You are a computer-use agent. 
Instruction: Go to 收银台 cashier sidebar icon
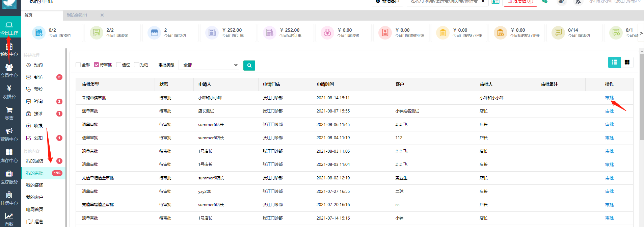[9, 92]
